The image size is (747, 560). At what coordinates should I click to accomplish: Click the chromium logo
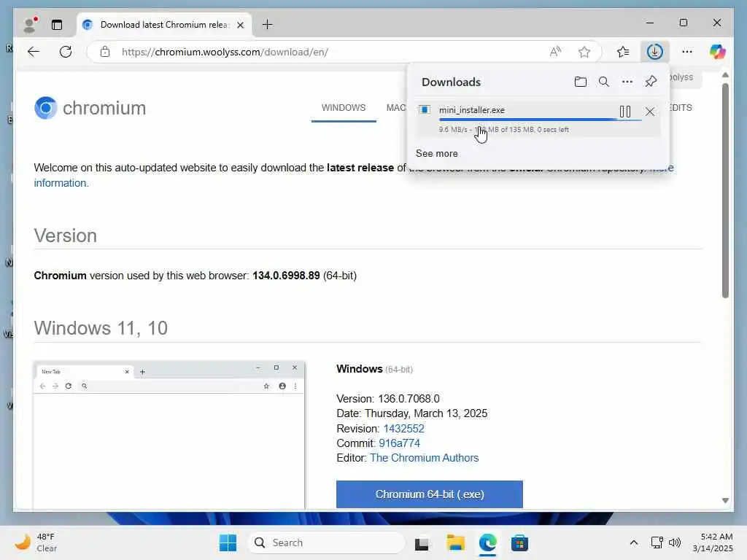[x=90, y=108]
